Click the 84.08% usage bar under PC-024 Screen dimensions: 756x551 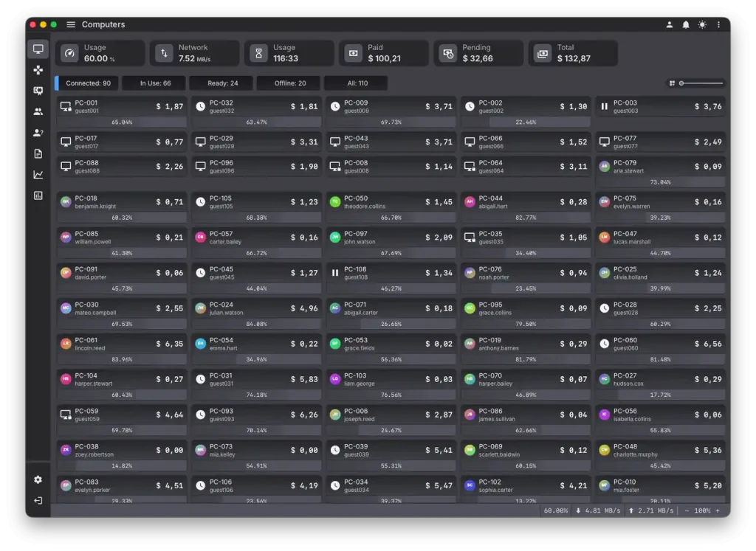pos(256,324)
